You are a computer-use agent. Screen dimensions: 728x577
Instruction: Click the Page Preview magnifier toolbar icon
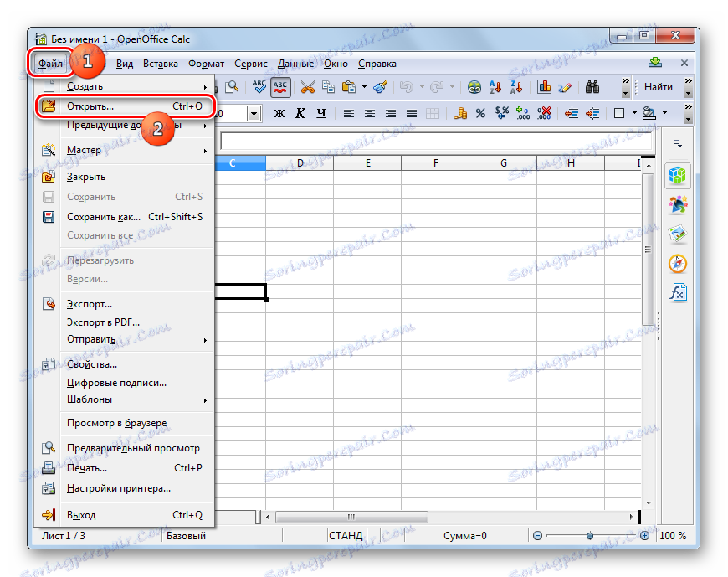[x=231, y=87]
